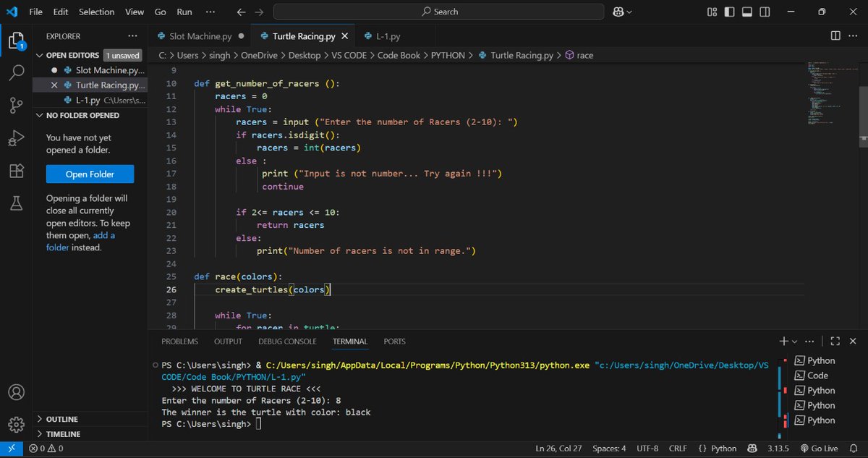Switch to the Ports panel tab
Screen dimensions: 868x458
point(394,342)
